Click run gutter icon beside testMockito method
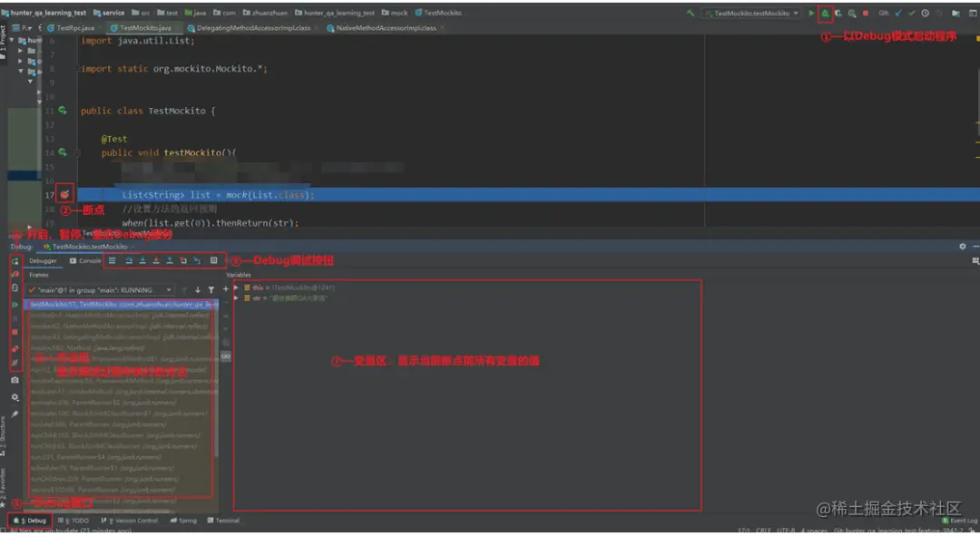This screenshot has width=980, height=536. click(x=63, y=151)
